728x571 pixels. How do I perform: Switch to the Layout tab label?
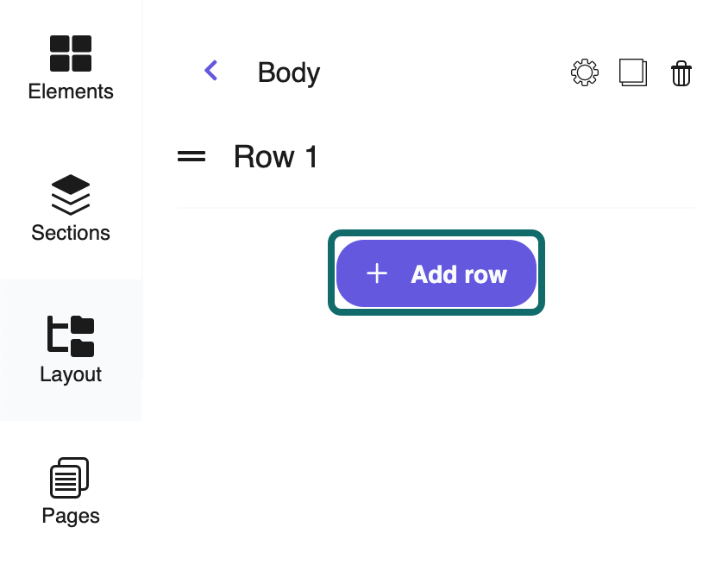(71, 374)
